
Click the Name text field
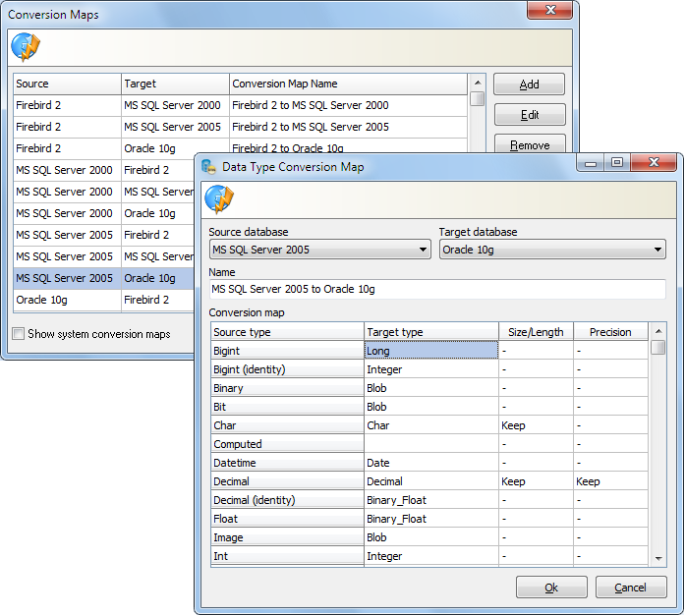click(x=436, y=289)
